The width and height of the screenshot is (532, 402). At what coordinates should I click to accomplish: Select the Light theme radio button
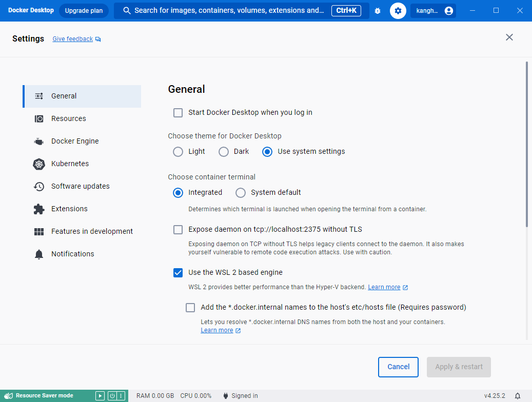click(x=178, y=152)
